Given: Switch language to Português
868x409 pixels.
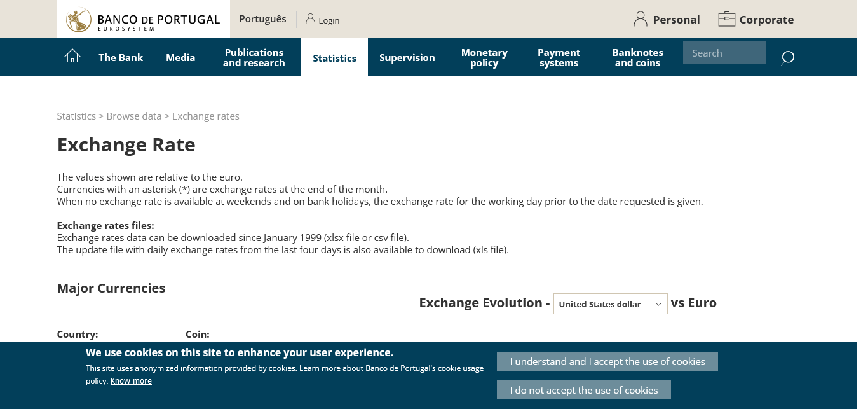Looking at the screenshot, I should pyautogui.click(x=262, y=19).
